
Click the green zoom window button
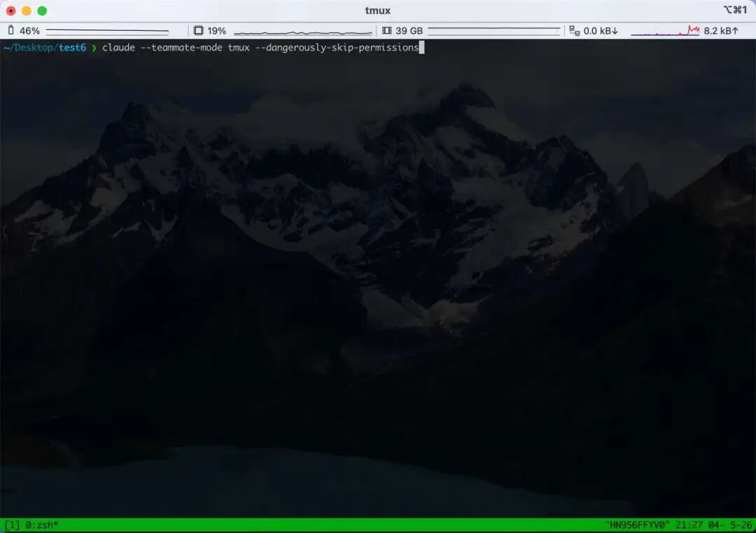point(43,11)
